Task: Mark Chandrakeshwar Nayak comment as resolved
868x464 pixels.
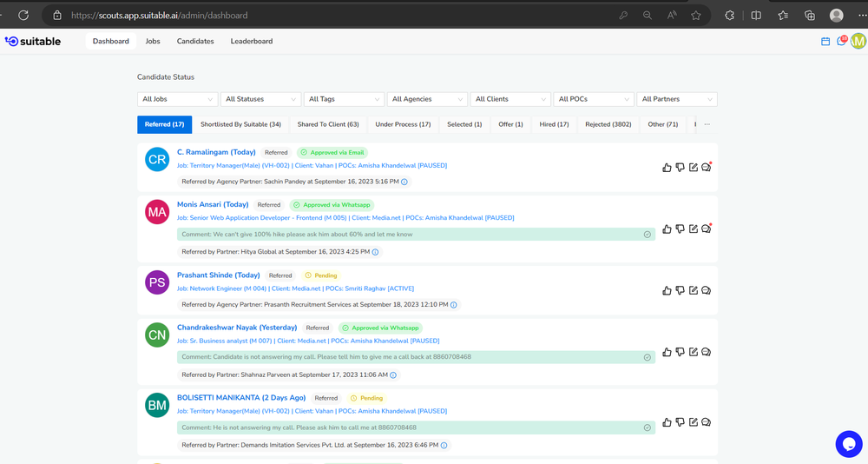Action: pos(648,358)
